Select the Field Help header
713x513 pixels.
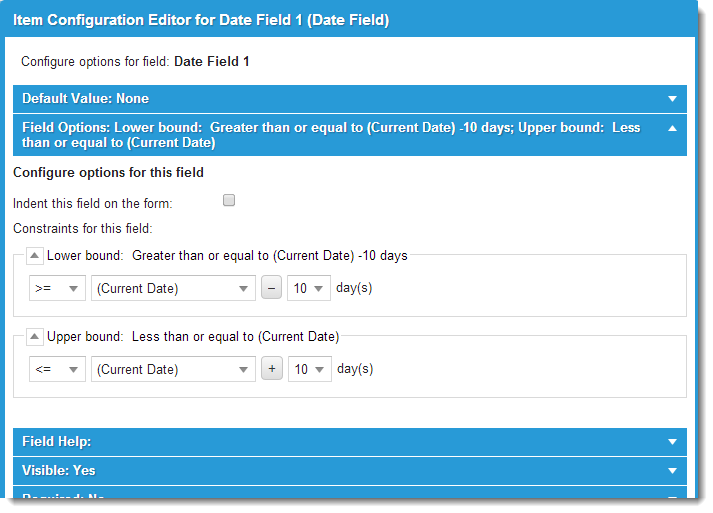pos(57,442)
